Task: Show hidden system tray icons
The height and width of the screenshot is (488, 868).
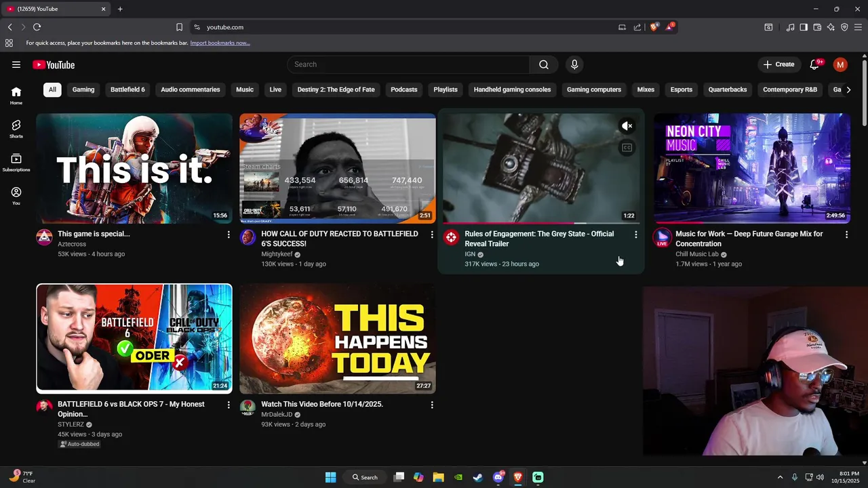Action: point(780,477)
